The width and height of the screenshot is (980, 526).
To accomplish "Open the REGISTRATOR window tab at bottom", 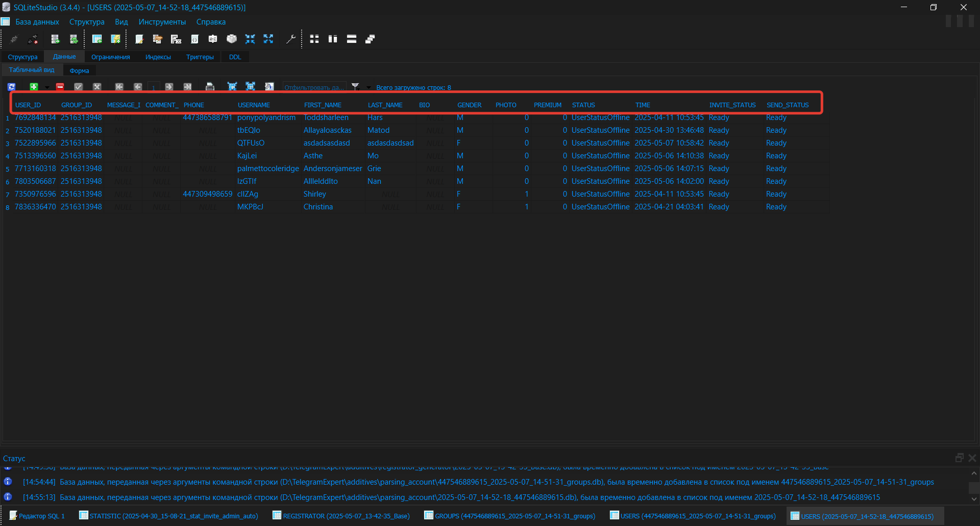I will (341, 516).
